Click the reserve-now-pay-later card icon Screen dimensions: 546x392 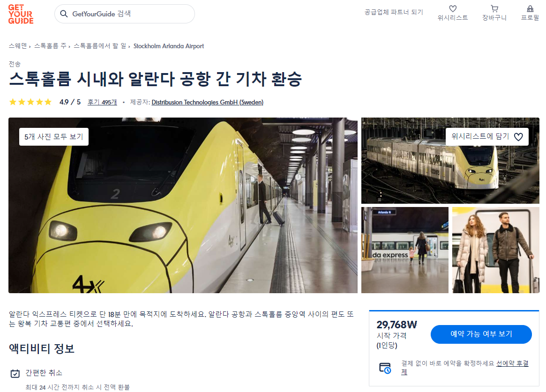point(385,368)
